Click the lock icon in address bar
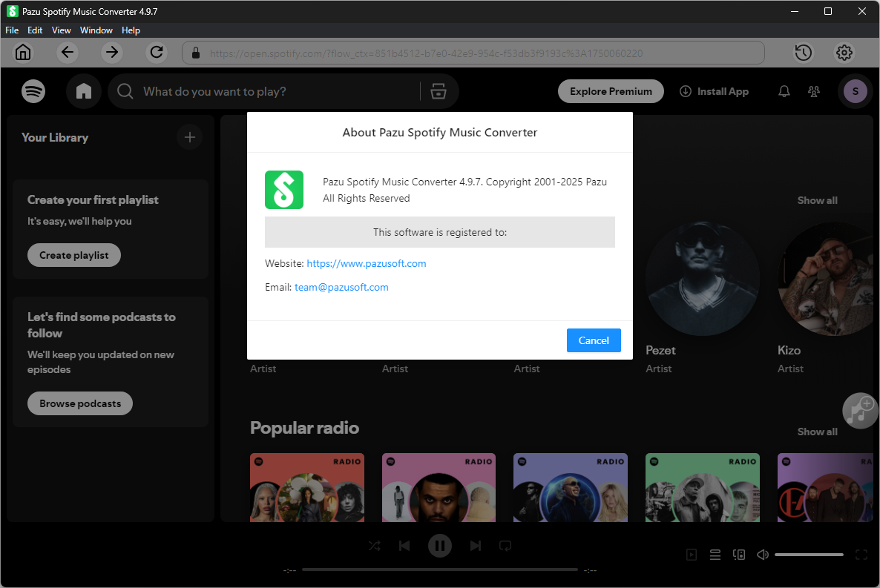 (196, 53)
